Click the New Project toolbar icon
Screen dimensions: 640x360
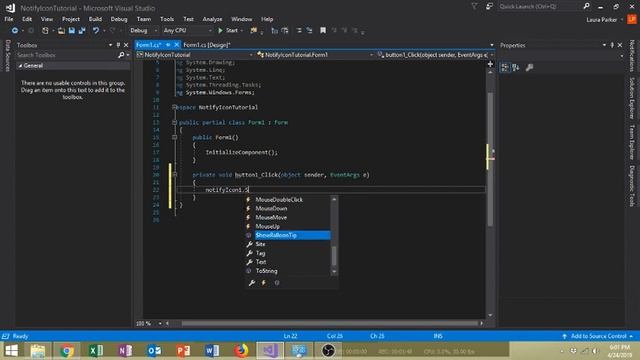click(45, 31)
